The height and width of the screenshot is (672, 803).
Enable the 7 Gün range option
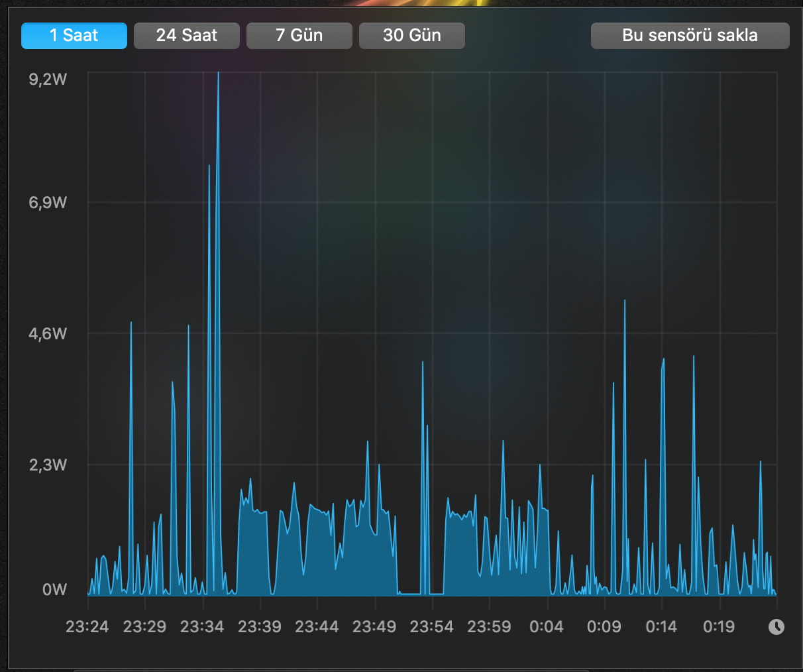tap(299, 35)
